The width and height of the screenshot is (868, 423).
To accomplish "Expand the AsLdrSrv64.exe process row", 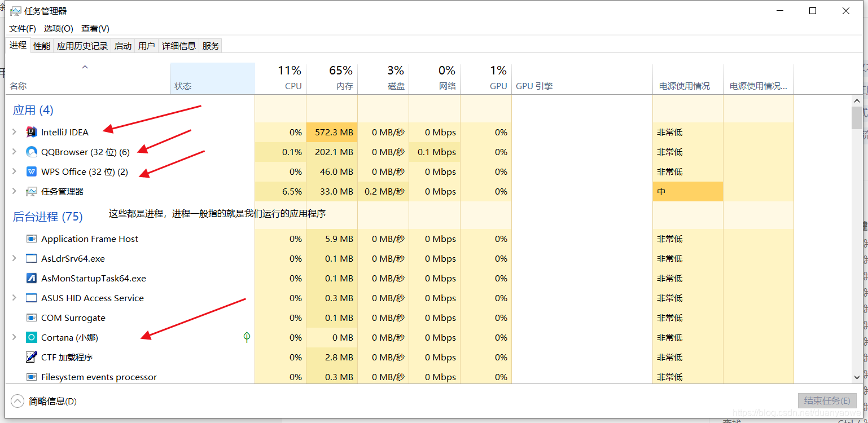I will pyautogui.click(x=15, y=259).
